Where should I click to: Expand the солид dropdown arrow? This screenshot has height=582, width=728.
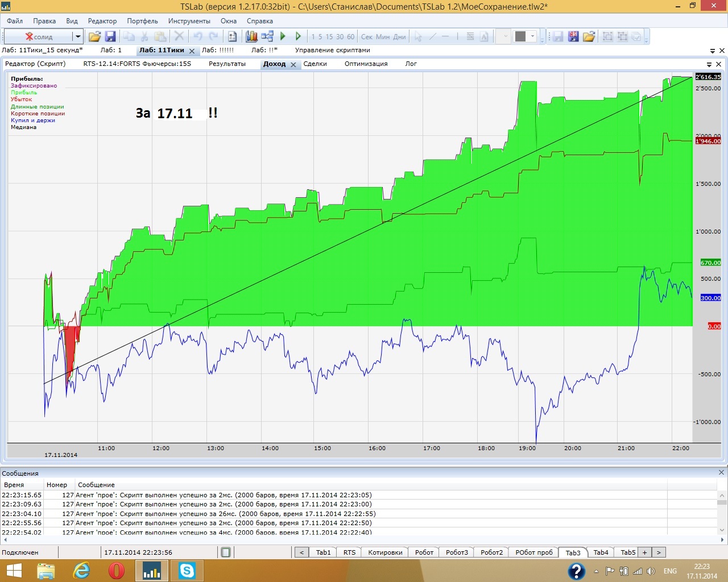pyautogui.click(x=78, y=36)
